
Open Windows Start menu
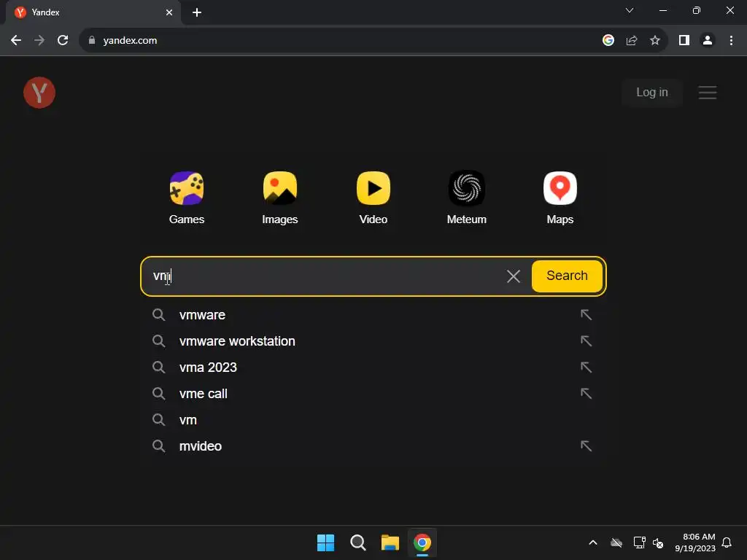pos(326,542)
